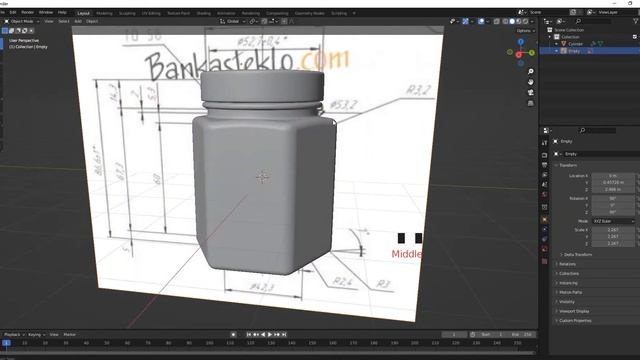Open the viewport Object menu
The height and width of the screenshot is (360, 640).
click(92, 21)
